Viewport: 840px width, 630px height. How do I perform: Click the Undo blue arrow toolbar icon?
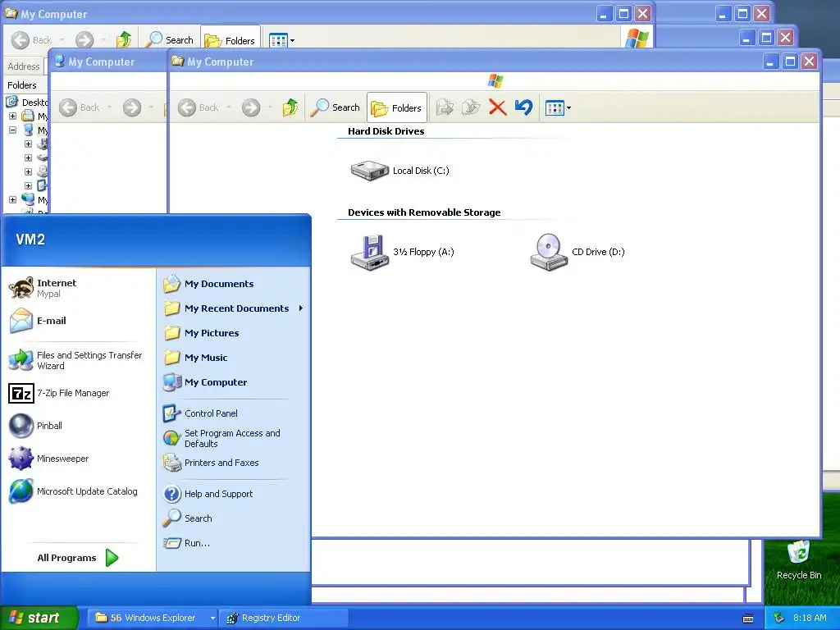523,107
